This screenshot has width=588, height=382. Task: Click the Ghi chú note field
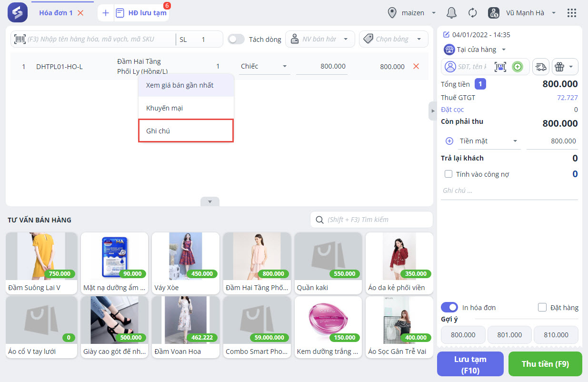point(509,191)
